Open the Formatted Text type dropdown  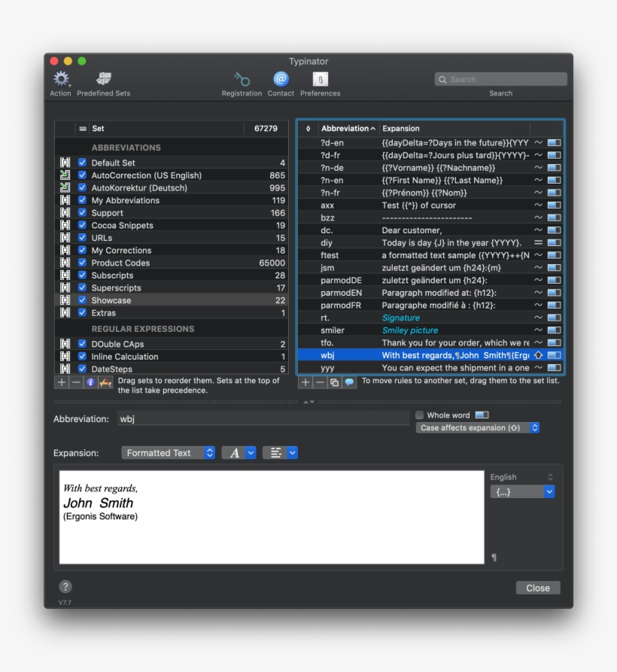(x=168, y=452)
